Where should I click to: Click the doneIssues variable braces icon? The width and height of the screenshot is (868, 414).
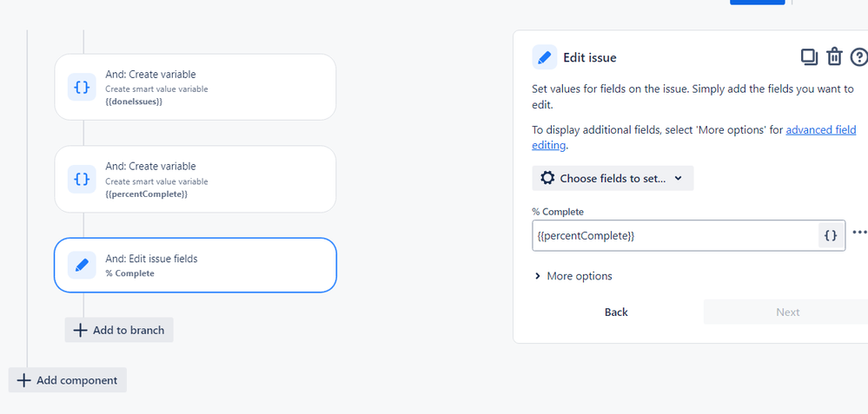pos(82,87)
